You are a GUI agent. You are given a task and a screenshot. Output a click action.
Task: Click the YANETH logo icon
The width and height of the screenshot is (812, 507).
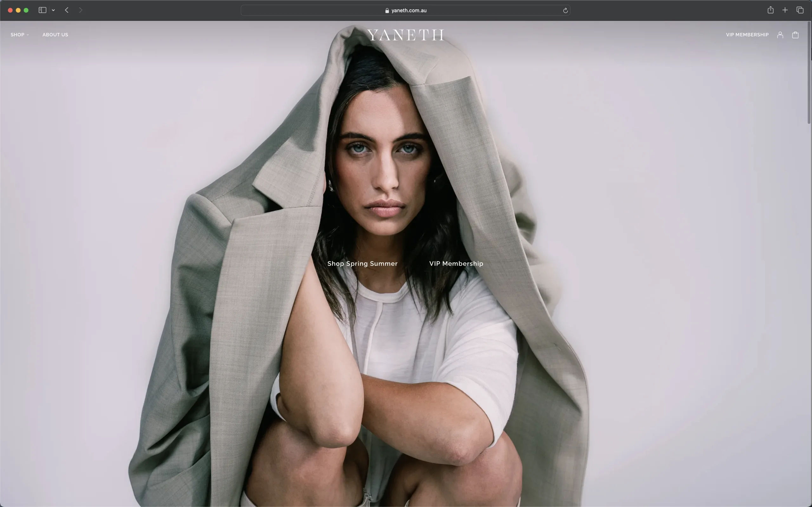coord(406,35)
